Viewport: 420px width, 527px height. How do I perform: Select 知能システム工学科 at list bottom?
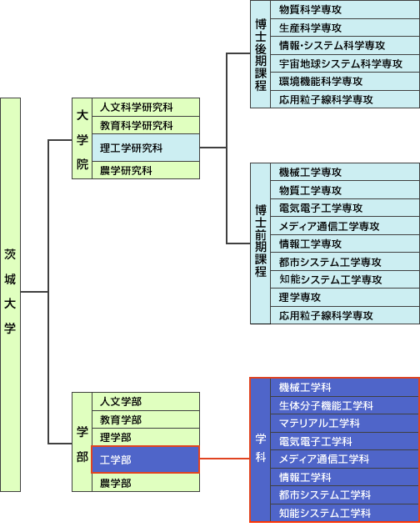345,513
